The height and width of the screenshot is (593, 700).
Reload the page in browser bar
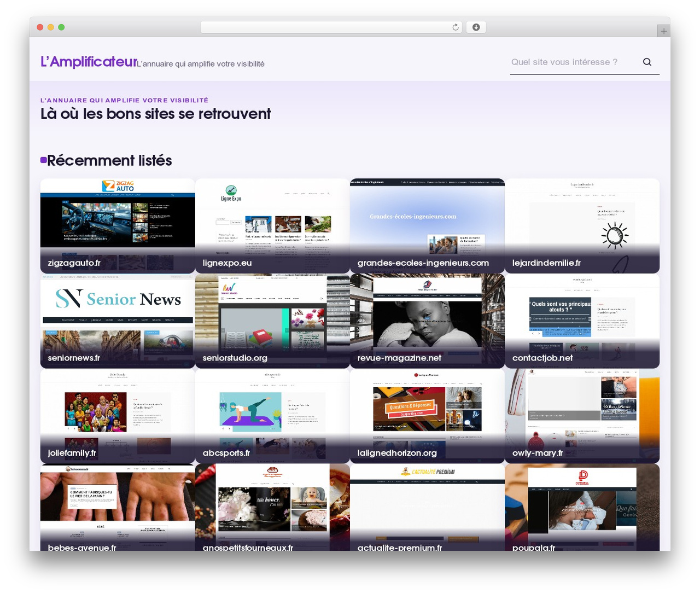[x=456, y=27]
